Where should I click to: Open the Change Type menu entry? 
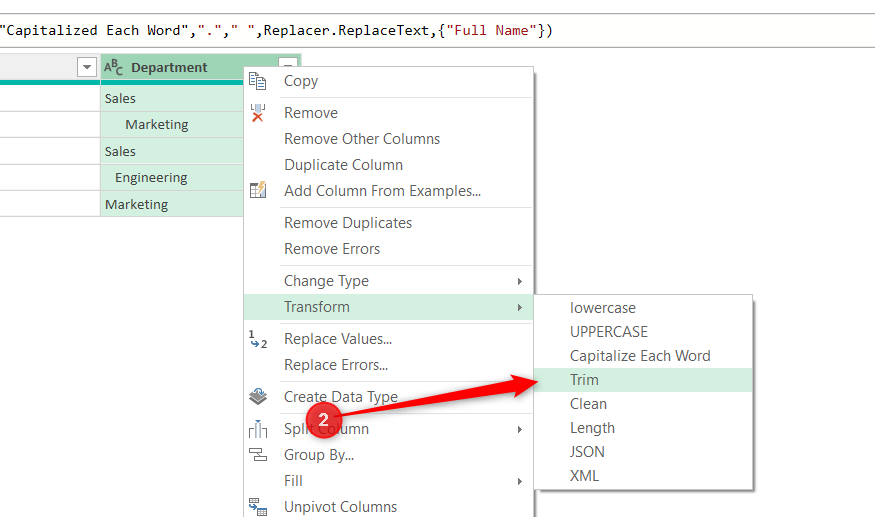click(x=389, y=281)
